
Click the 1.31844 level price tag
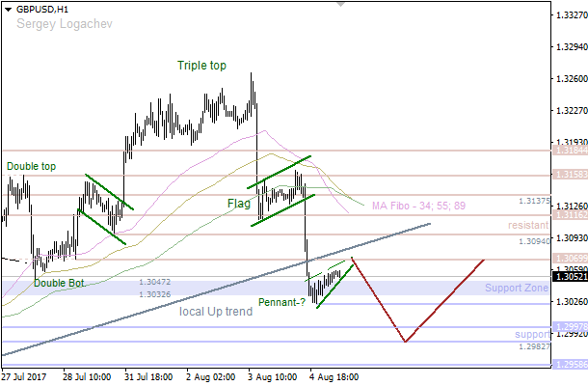pos(568,151)
